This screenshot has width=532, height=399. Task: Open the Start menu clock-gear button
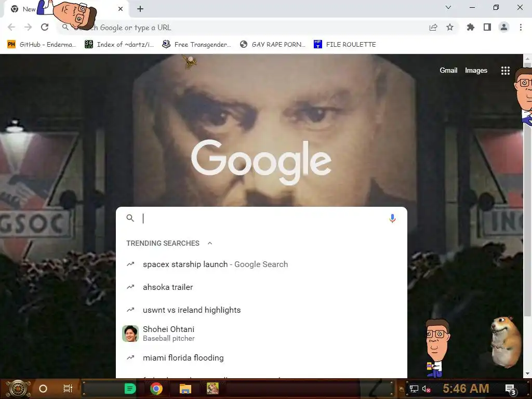click(x=18, y=389)
